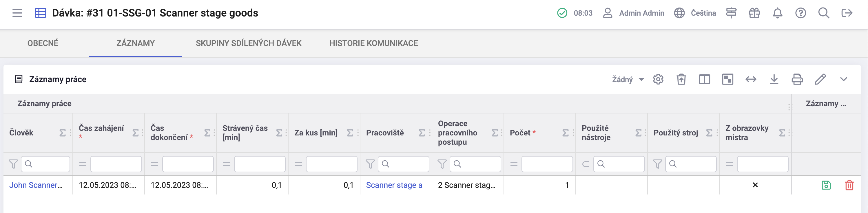The height and width of the screenshot is (213, 868).
Task: Click the column layout icon
Action: [x=705, y=79]
